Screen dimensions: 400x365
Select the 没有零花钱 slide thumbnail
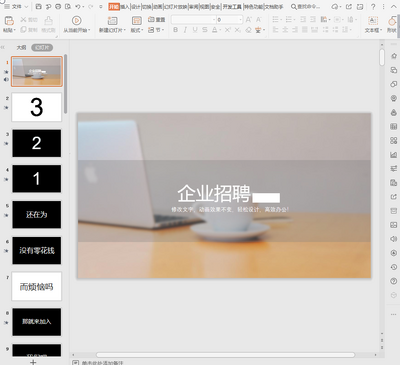click(x=37, y=251)
